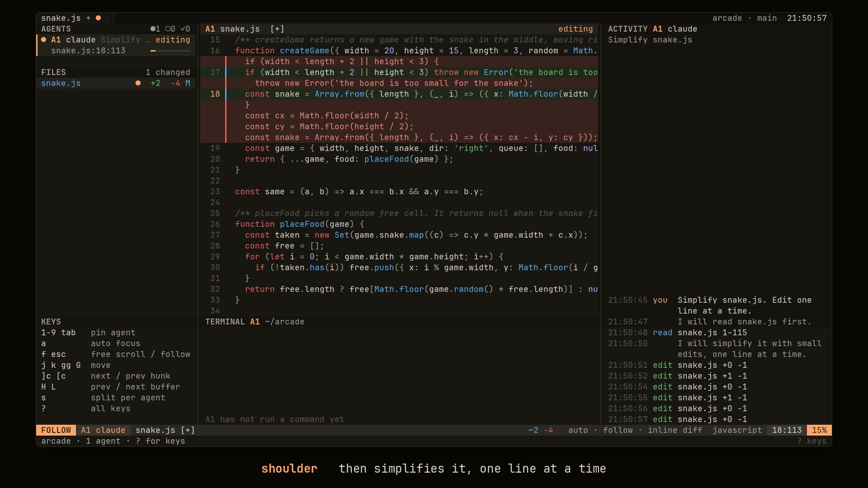Image resolution: width=868 pixels, height=488 pixels.
Task: Click the +2 added lines count
Action: pos(156,83)
